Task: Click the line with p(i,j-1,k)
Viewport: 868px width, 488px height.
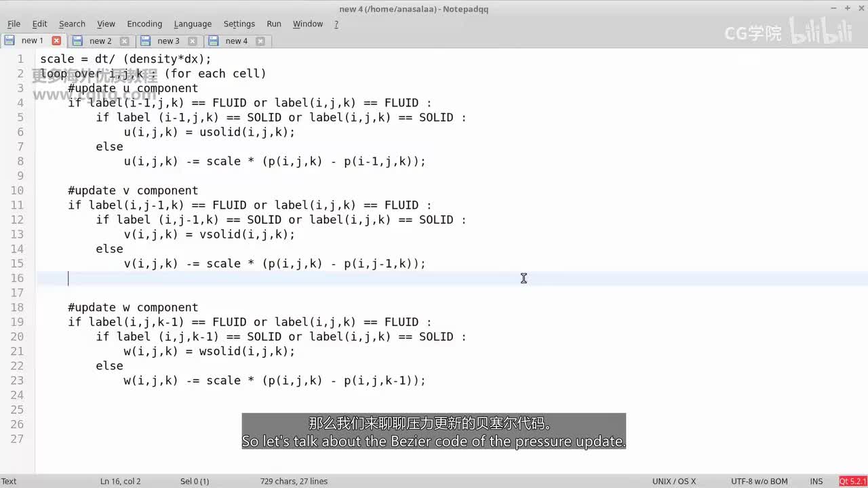Action: pyautogui.click(x=275, y=264)
